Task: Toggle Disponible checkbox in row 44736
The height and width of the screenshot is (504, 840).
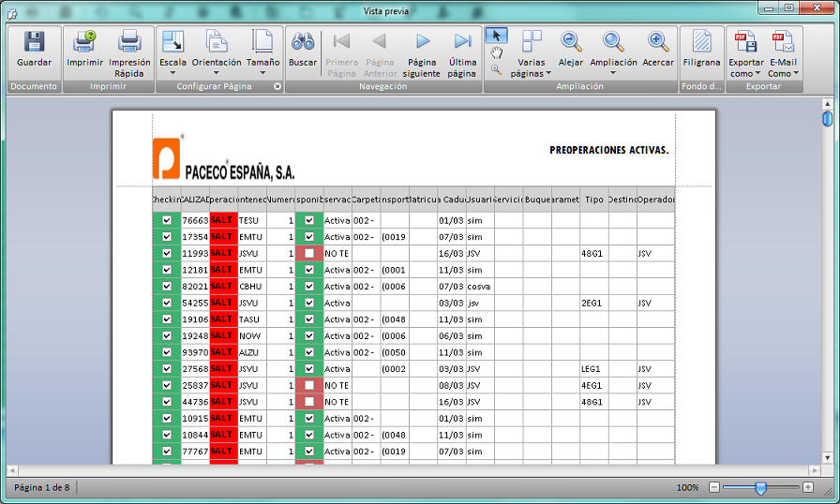Action: point(309,402)
